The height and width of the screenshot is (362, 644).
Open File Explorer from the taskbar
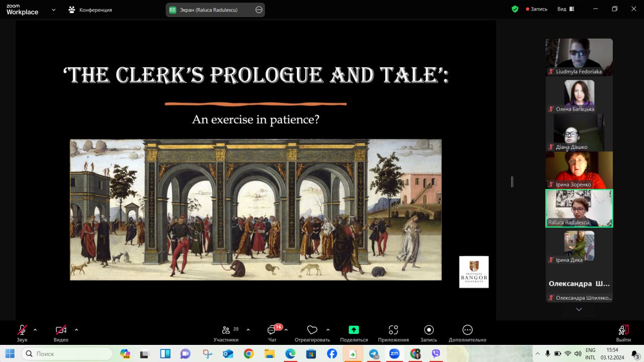[x=270, y=354]
